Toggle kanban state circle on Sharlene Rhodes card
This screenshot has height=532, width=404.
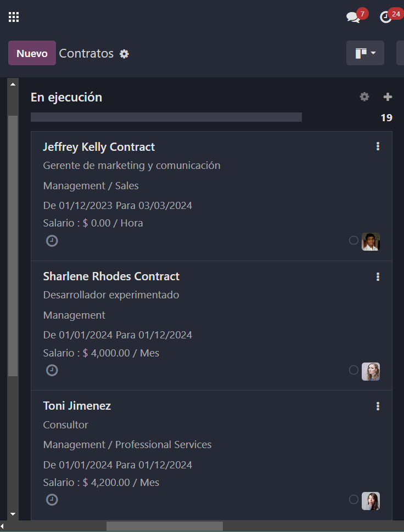tap(353, 370)
